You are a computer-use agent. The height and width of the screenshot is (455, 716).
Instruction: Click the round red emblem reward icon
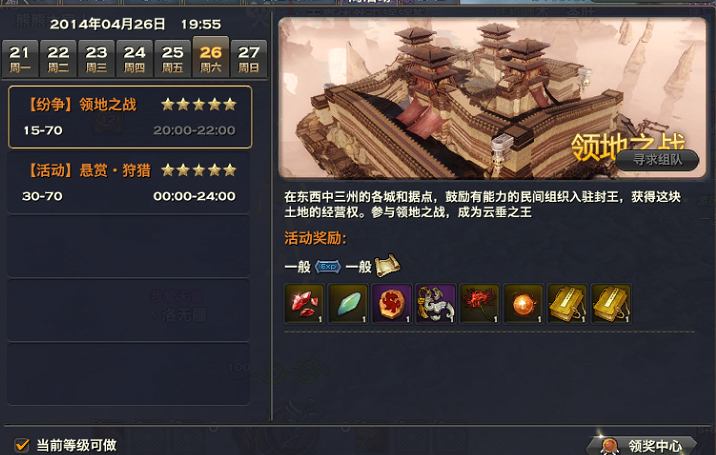392,304
